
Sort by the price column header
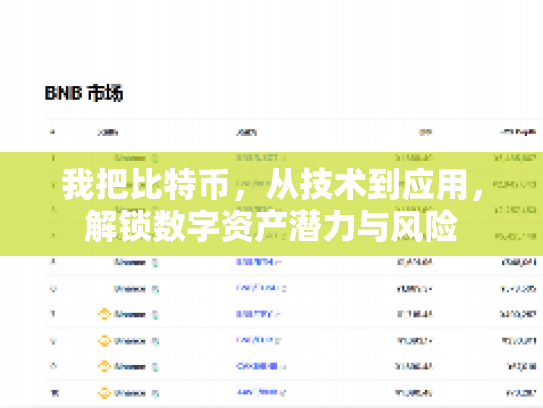(426, 132)
